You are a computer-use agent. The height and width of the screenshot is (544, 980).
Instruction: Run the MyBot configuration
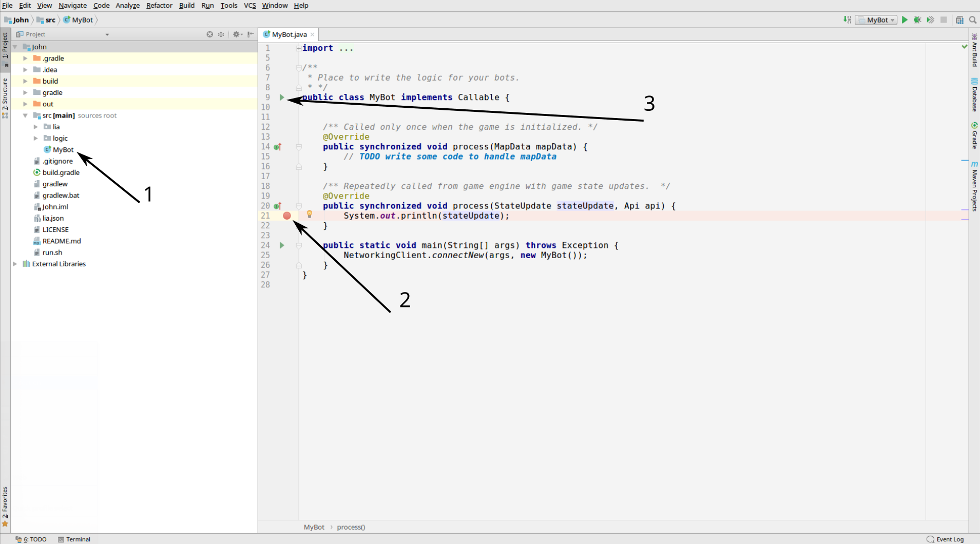coord(904,20)
